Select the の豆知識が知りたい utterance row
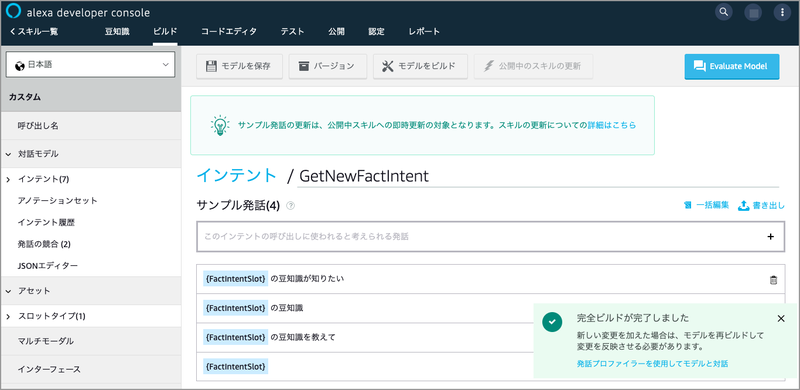The width and height of the screenshot is (800, 390). (490, 279)
